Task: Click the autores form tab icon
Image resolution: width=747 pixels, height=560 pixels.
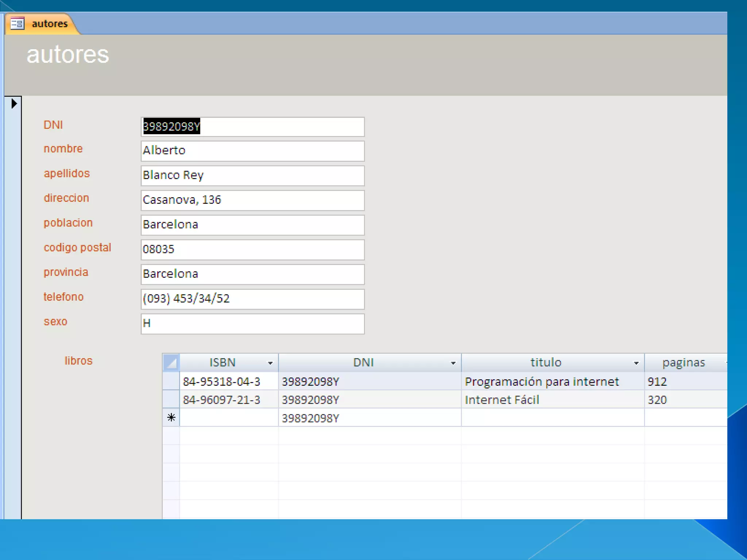Action: [17, 24]
